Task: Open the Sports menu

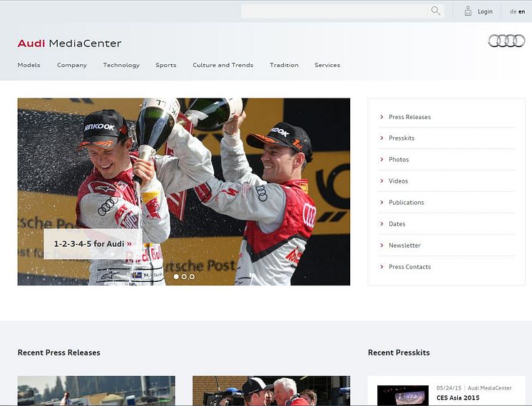Action: (x=166, y=65)
